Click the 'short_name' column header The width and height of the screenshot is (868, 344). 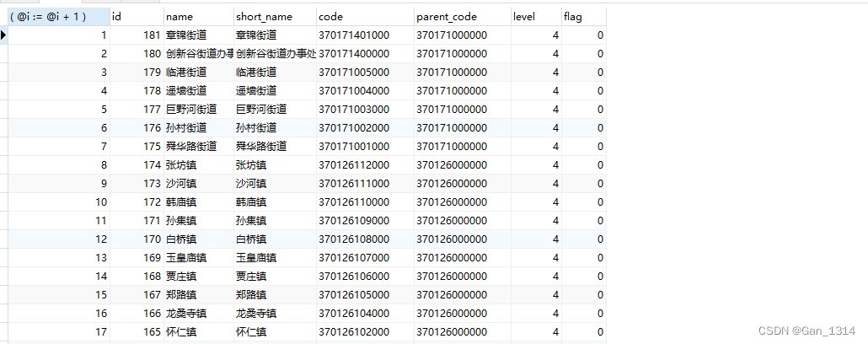coord(275,17)
